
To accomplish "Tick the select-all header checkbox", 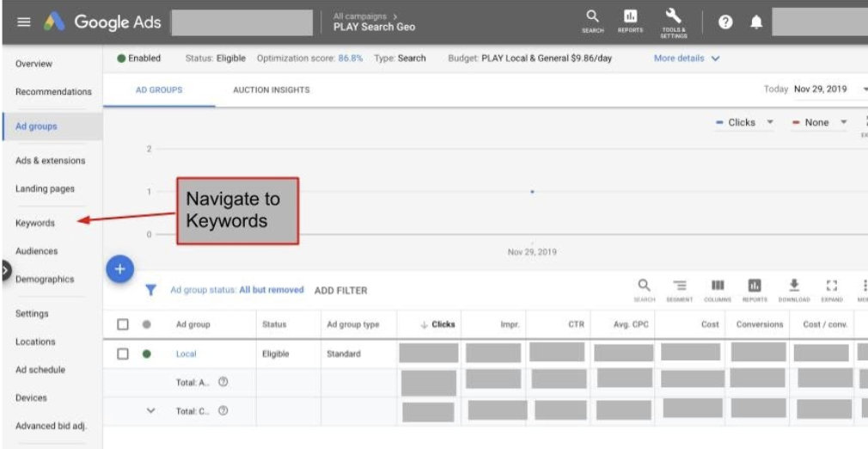I will pyautogui.click(x=123, y=324).
